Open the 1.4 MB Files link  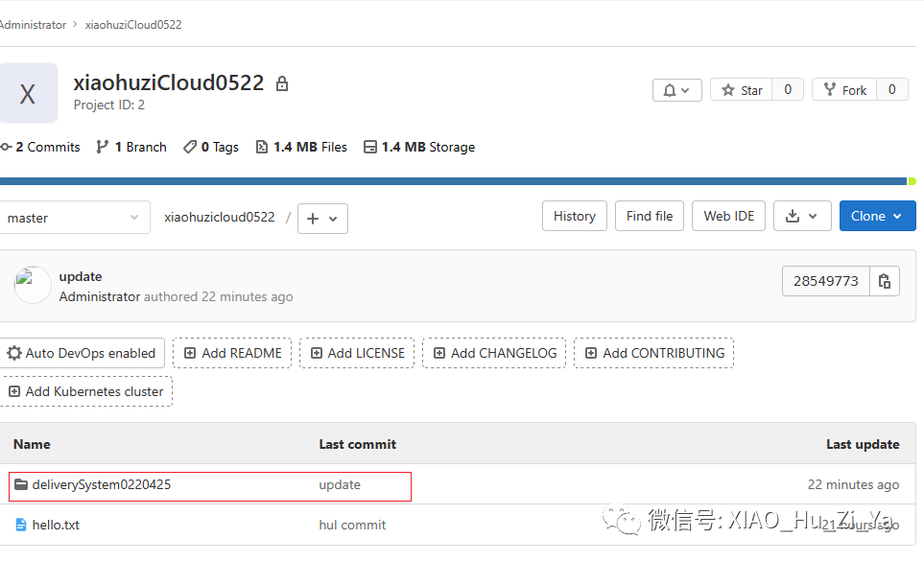pyautogui.click(x=301, y=148)
